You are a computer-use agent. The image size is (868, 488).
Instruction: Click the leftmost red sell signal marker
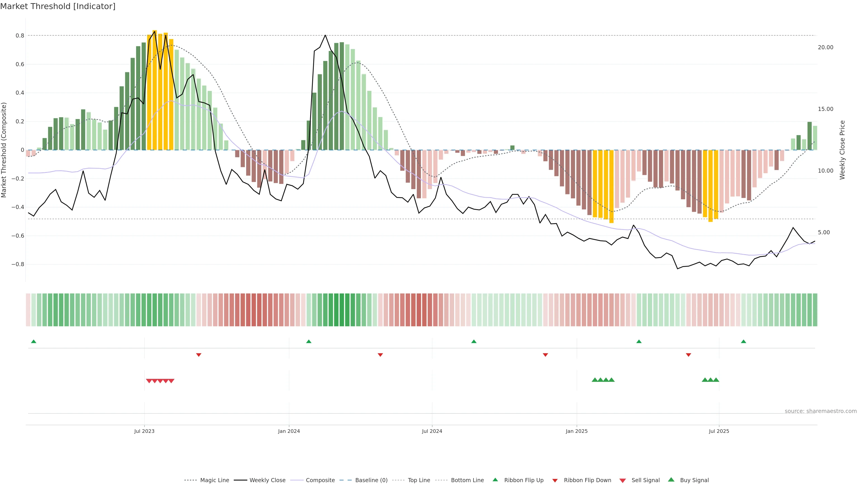tap(149, 381)
